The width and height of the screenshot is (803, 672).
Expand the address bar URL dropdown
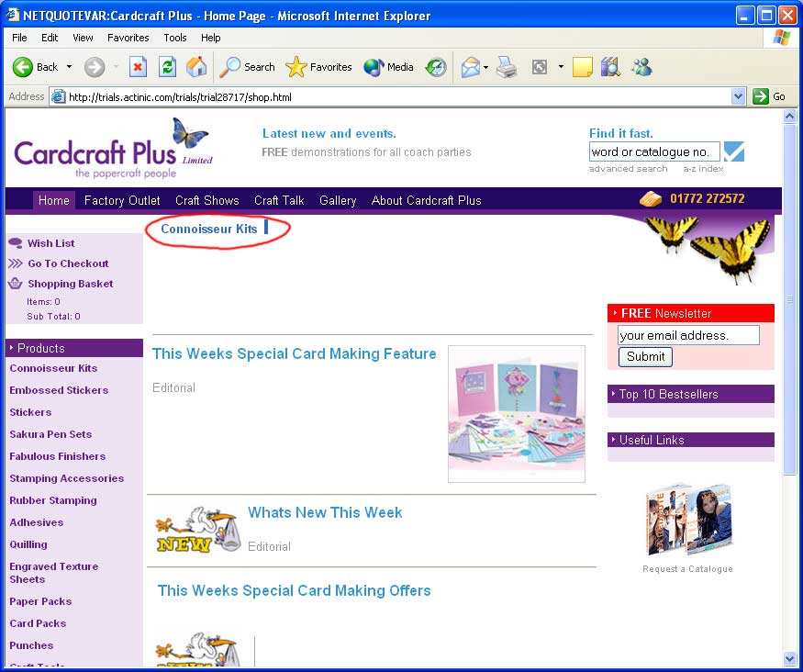click(x=739, y=96)
